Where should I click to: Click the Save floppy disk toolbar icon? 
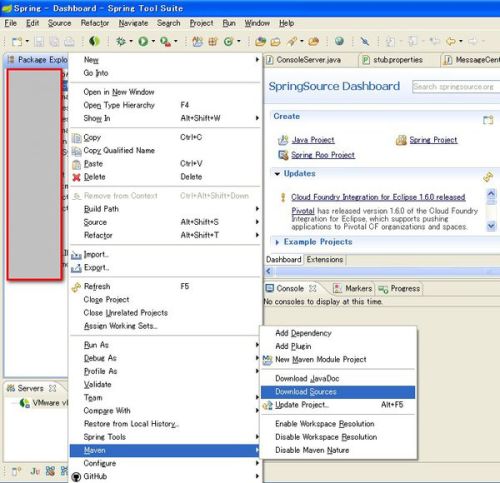[x=39, y=42]
